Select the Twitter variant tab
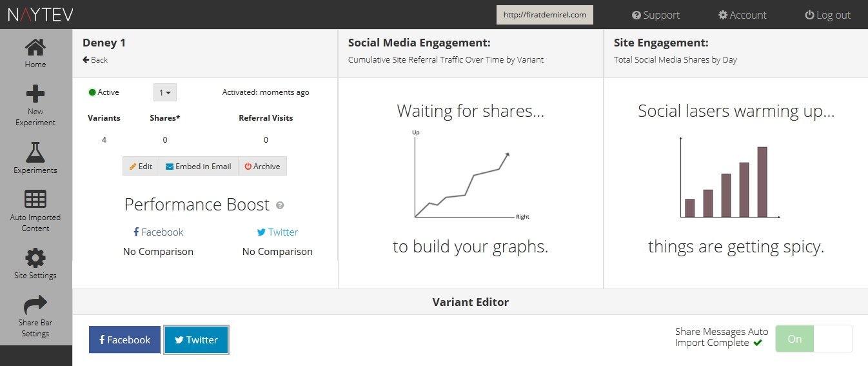This screenshot has width=868, height=366. click(196, 340)
